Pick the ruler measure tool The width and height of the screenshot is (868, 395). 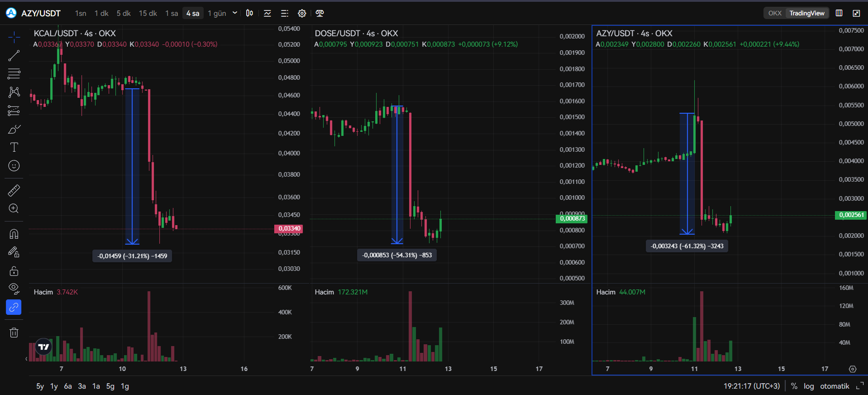tap(14, 191)
